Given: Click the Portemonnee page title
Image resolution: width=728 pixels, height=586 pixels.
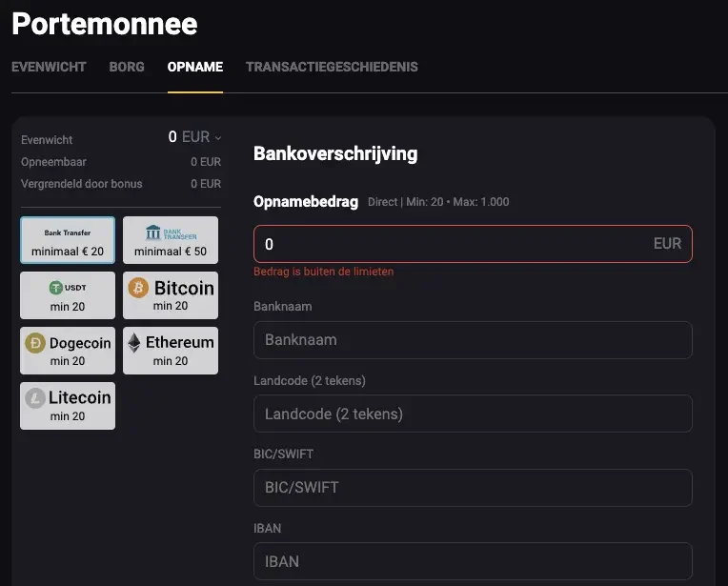Looking at the screenshot, I should coord(105,24).
